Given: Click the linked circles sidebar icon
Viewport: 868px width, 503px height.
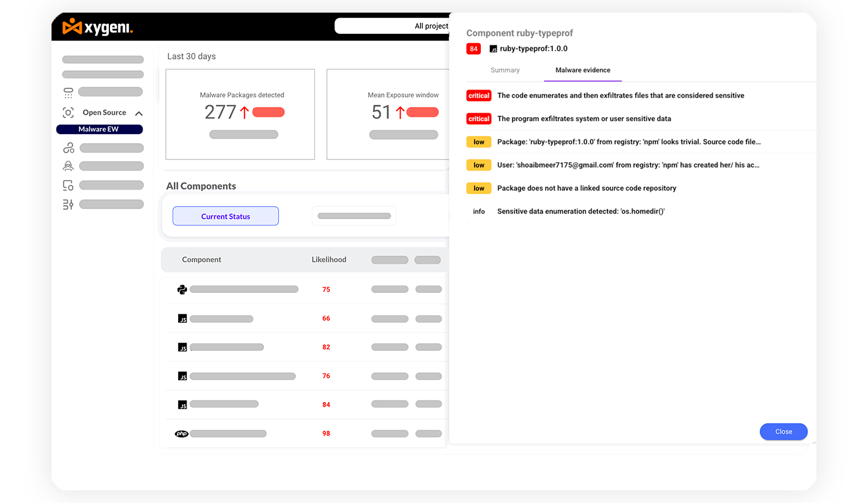Looking at the screenshot, I should (68, 148).
